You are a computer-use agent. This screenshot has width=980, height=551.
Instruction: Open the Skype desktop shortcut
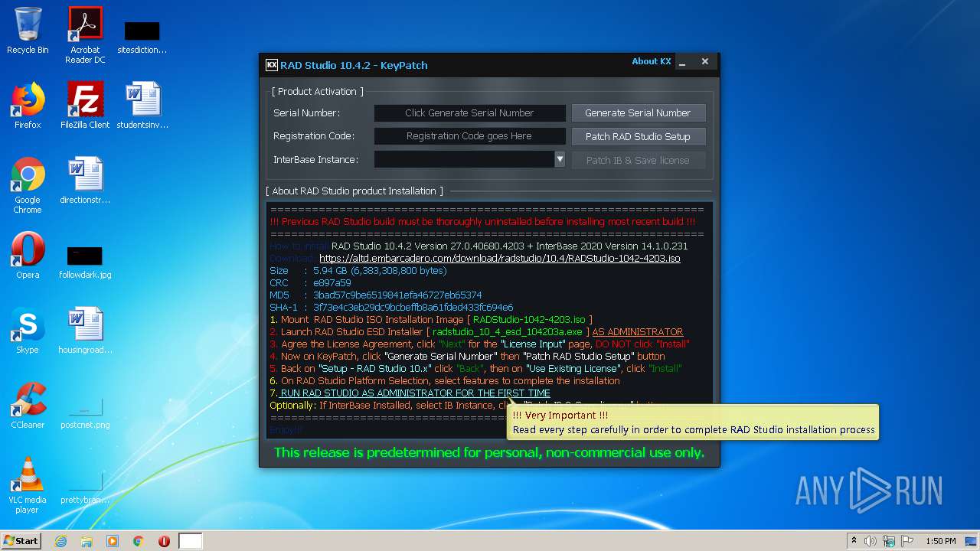28,331
